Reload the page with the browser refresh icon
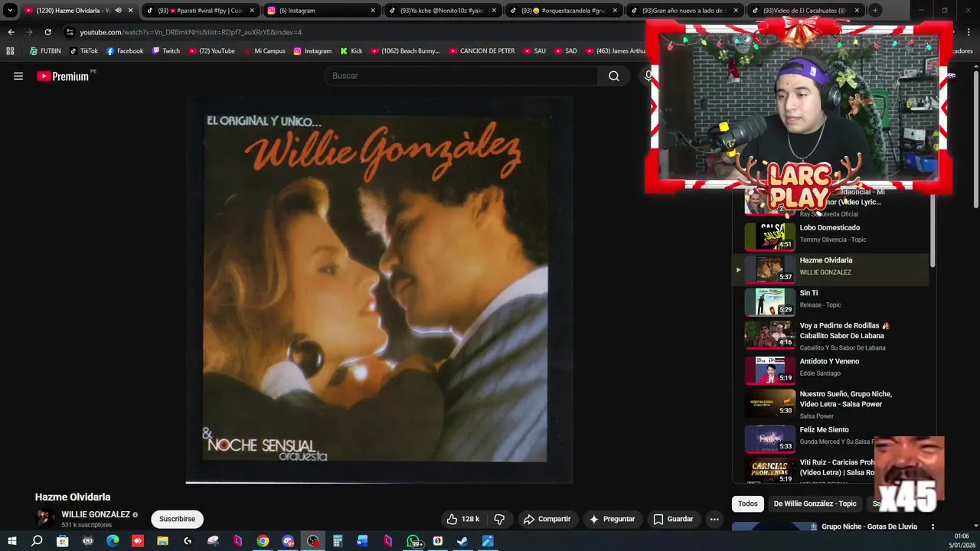 point(47,32)
